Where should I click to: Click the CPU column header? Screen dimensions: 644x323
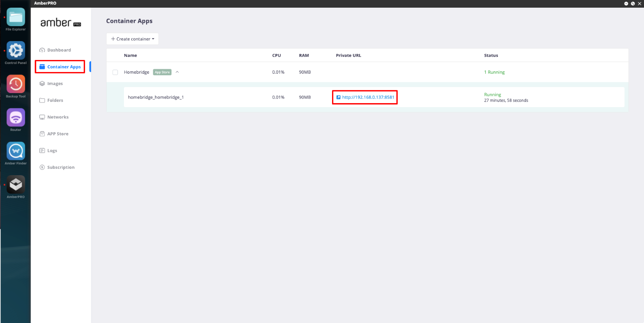tap(277, 56)
